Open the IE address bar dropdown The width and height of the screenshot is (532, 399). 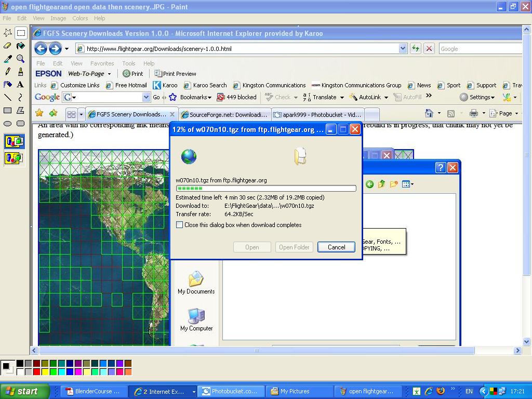403,48
